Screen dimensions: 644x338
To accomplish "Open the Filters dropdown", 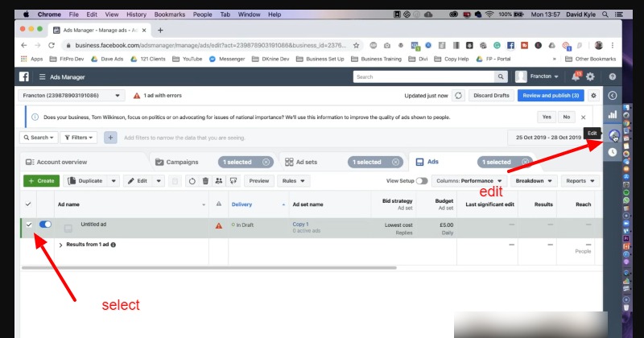I will [x=78, y=138].
